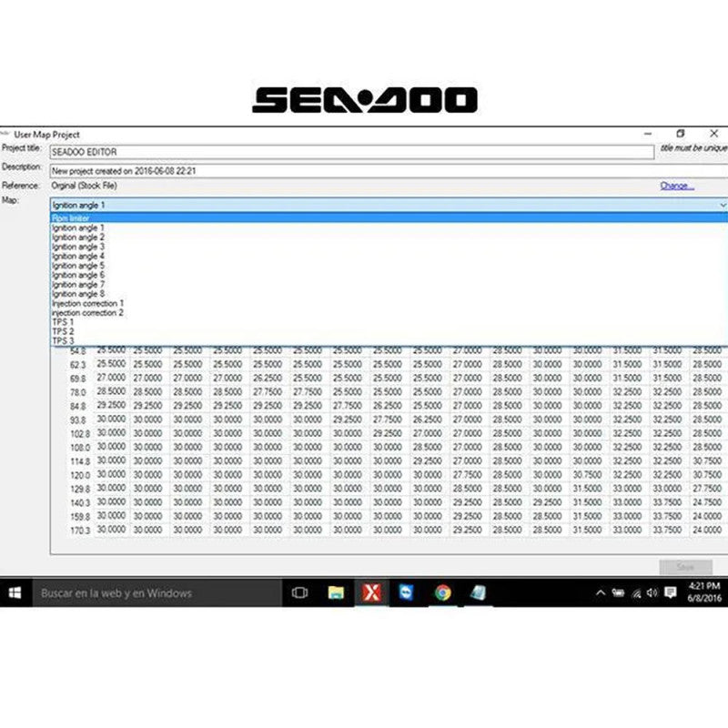The width and height of the screenshot is (728, 728).
Task: Click row header 129.8 in the table
Action: click(x=80, y=490)
